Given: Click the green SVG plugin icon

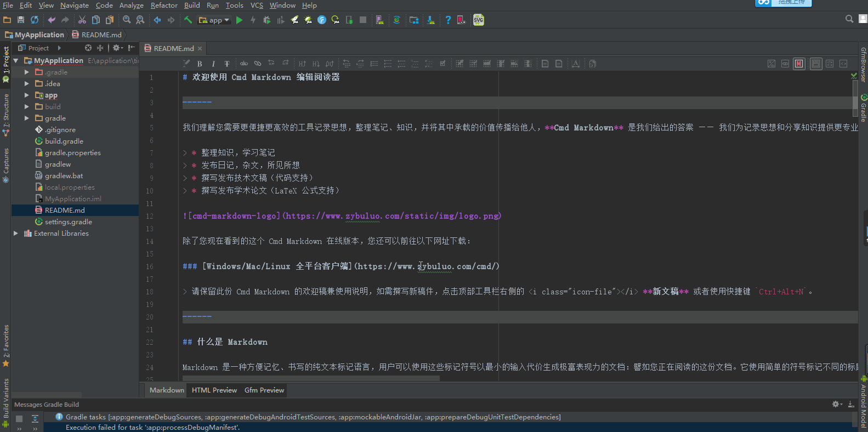Looking at the screenshot, I should pos(479,20).
